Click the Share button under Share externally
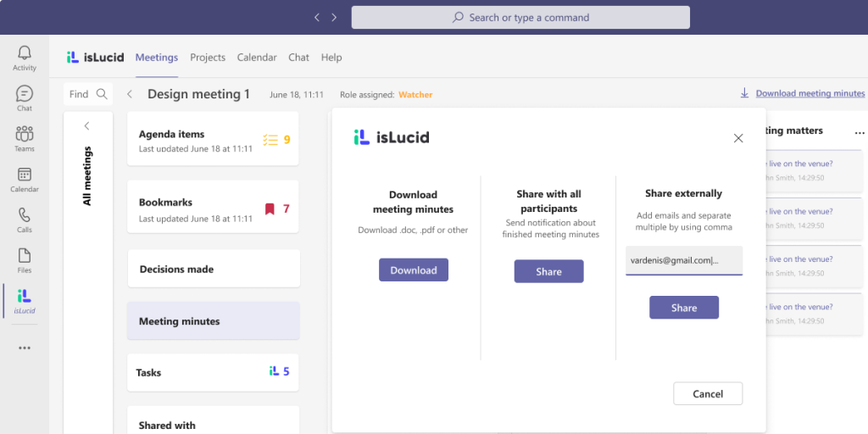868x434 pixels. [684, 307]
